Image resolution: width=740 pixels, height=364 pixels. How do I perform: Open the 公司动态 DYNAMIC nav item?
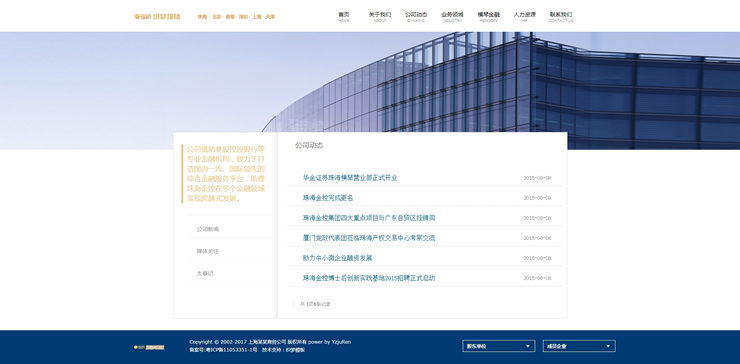coord(416,17)
